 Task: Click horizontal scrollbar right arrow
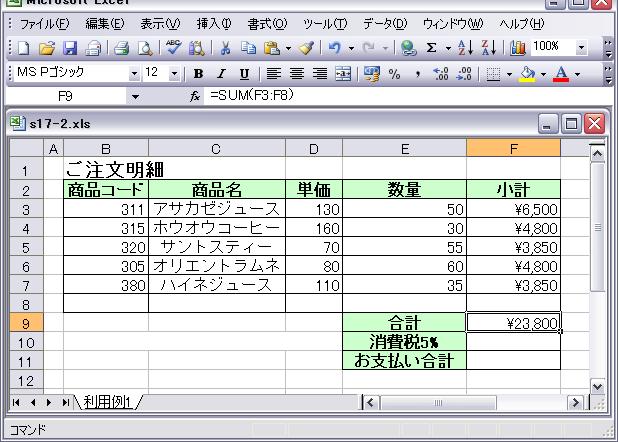(x=575, y=403)
